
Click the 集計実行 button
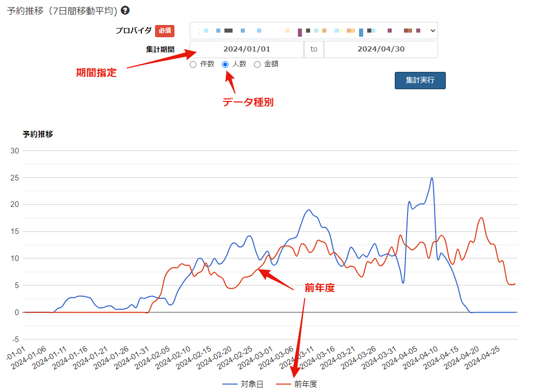tap(420, 81)
